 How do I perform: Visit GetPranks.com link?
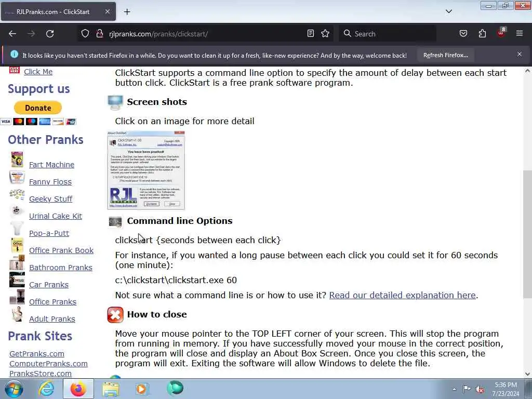tap(37, 353)
